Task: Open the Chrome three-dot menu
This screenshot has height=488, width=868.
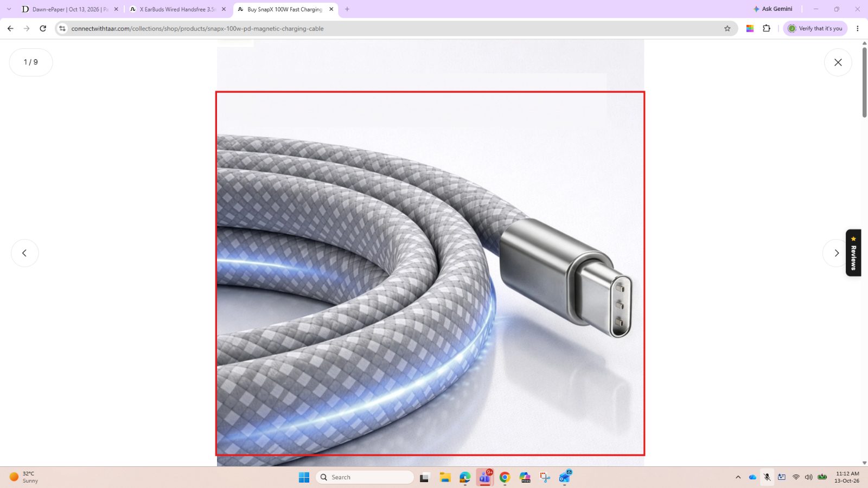Action: click(858, 29)
